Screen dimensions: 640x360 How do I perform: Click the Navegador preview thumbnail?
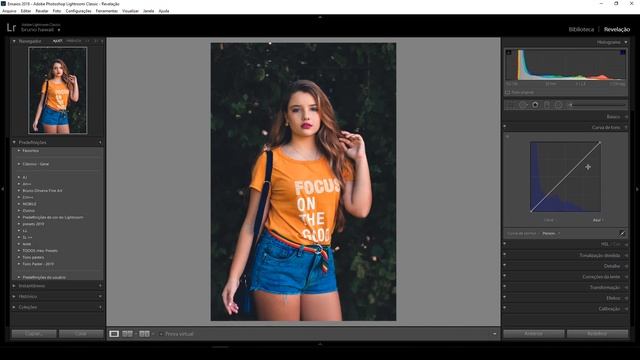58,90
